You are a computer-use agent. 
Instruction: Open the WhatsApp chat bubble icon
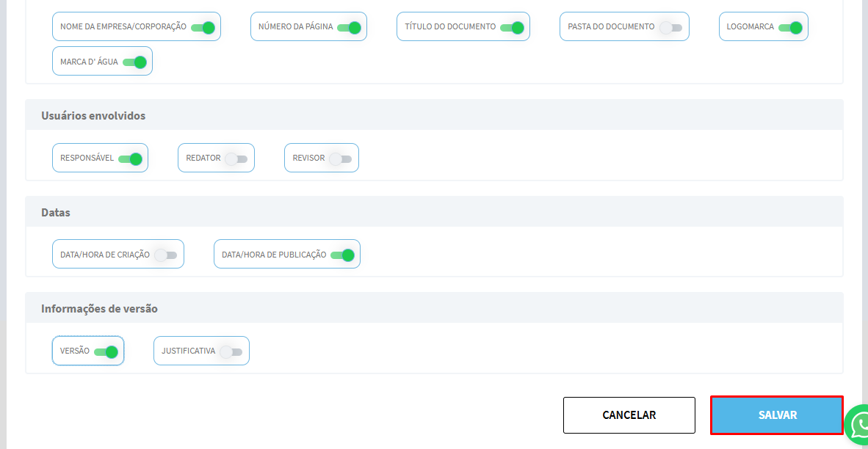858,424
